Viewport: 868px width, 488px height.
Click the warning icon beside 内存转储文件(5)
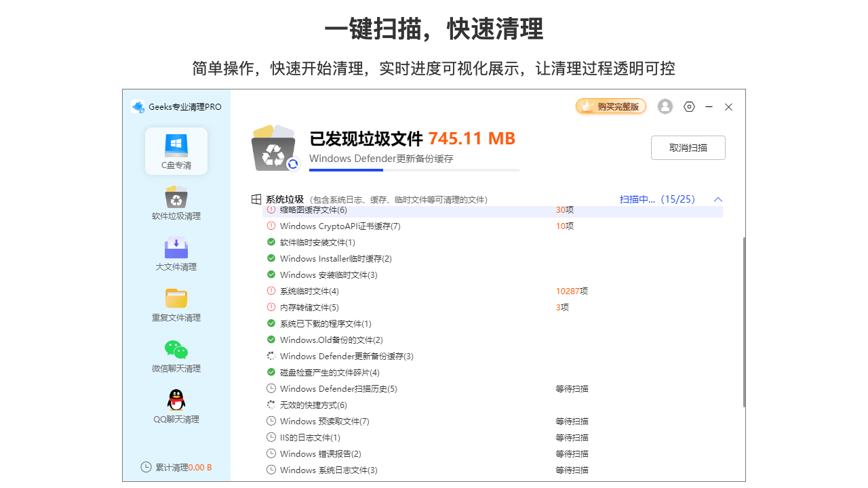[x=271, y=307]
